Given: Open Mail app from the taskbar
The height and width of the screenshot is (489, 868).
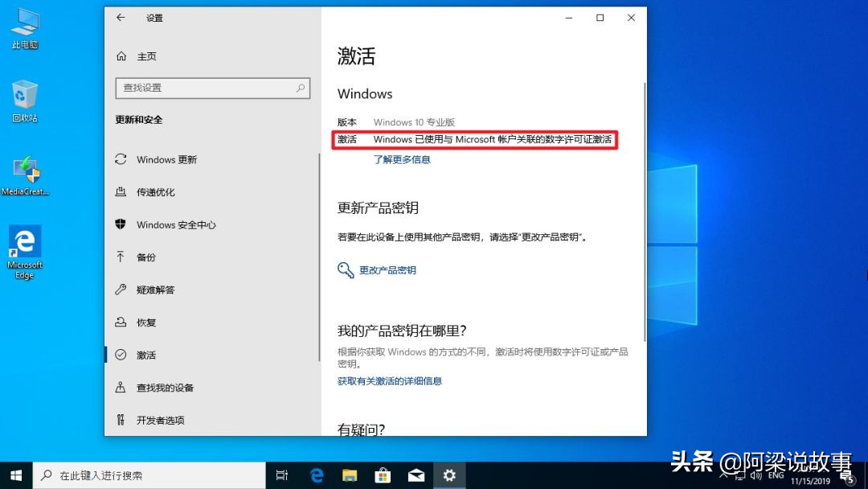Looking at the screenshot, I should coord(416,475).
